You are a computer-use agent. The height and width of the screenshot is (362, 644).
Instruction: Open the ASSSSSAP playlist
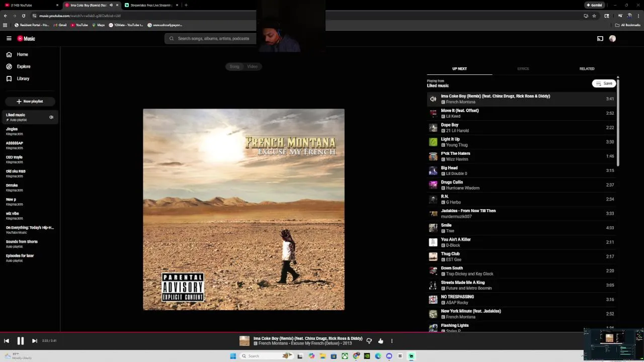pyautogui.click(x=30, y=145)
